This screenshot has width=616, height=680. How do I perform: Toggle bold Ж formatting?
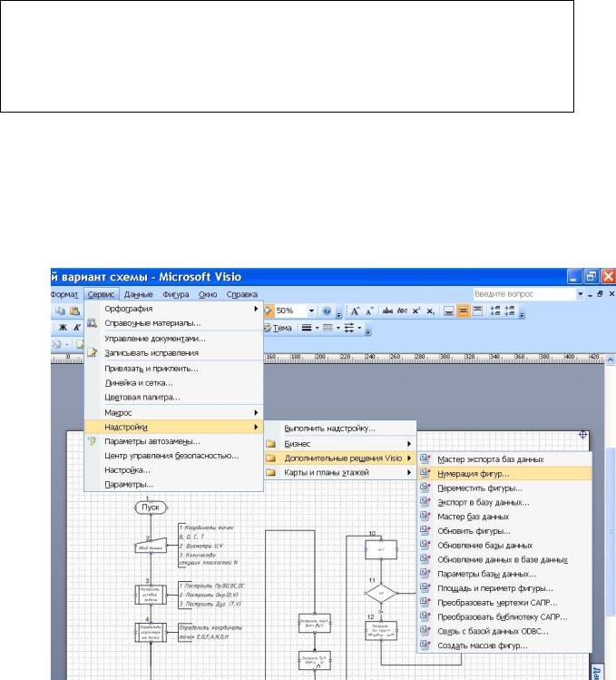pos(63,328)
